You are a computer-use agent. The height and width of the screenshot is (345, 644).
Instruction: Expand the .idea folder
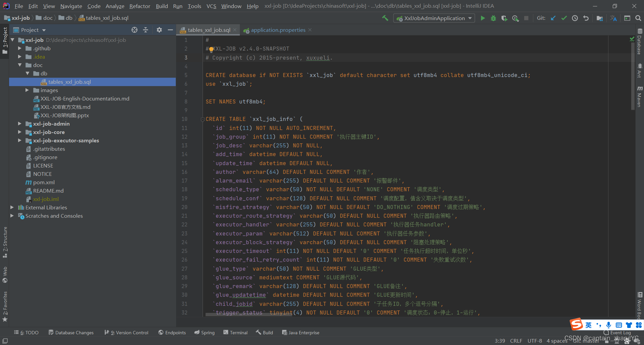pos(20,57)
